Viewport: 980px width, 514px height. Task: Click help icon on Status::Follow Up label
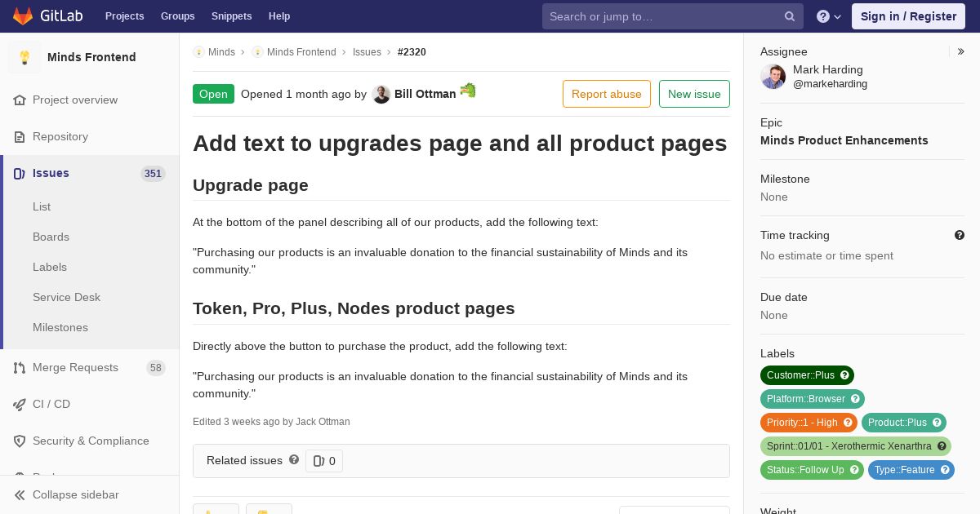(855, 470)
